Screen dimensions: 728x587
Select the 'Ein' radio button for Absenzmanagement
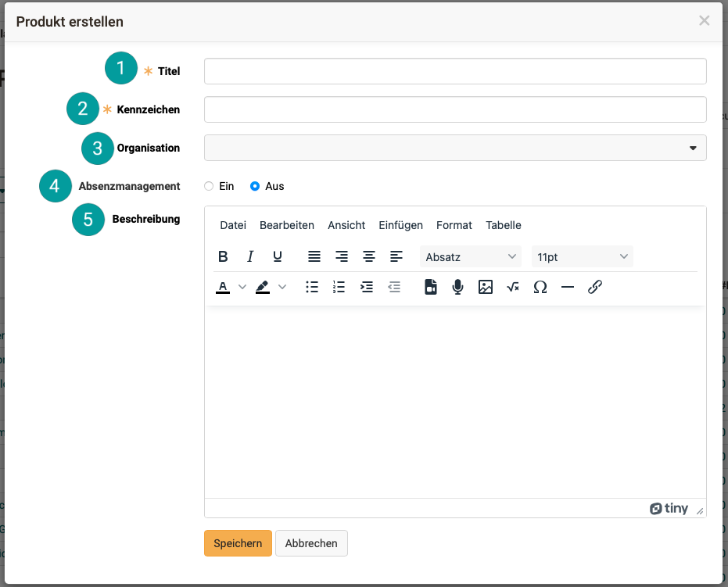tap(209, 186)
